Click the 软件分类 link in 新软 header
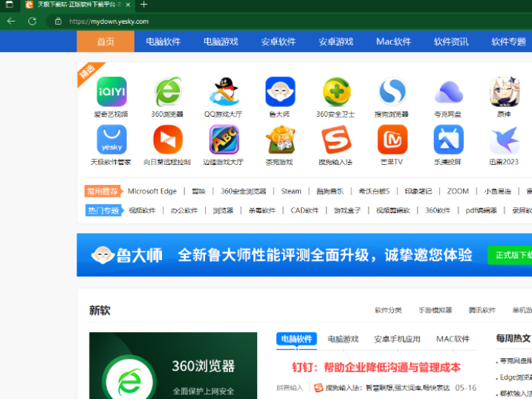Viewport: 532px width, 399px height. point(388,310)
